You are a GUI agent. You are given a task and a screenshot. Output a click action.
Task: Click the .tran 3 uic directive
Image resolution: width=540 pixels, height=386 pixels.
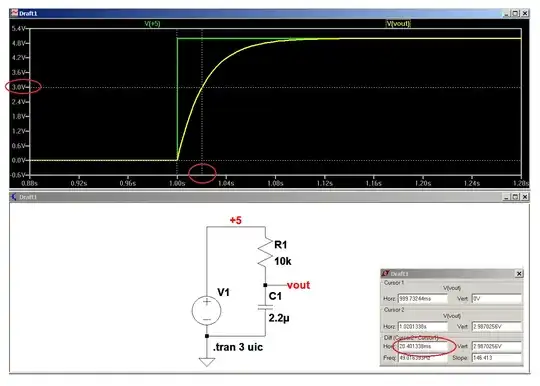[x=238, y=347]
